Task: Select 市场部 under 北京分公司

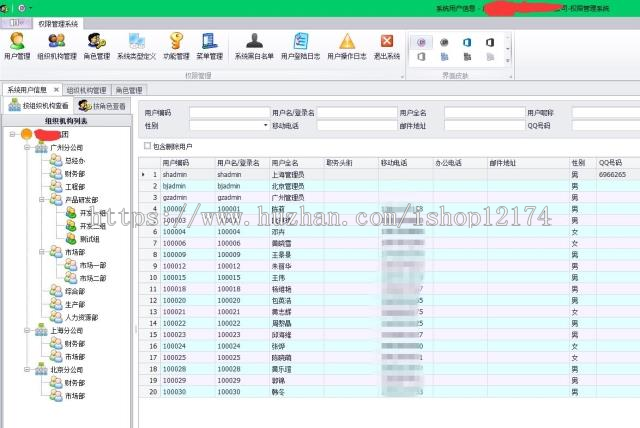Action: coord(75,395)
